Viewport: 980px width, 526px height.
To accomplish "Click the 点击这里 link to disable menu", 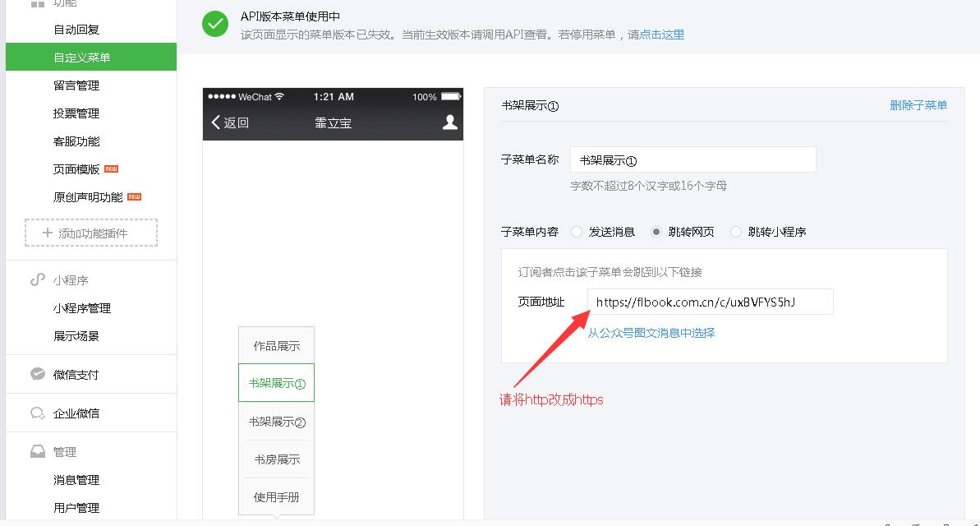I will point(661,35).
